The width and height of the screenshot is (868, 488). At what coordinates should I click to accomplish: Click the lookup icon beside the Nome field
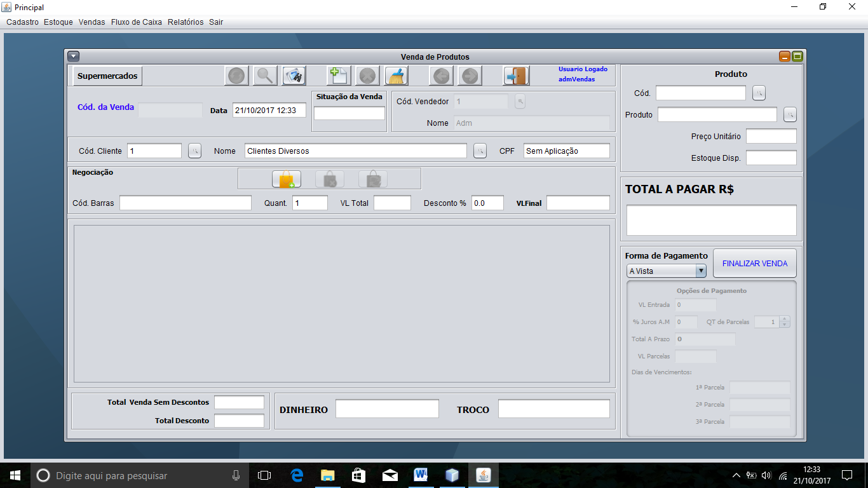tap(480, 151)
